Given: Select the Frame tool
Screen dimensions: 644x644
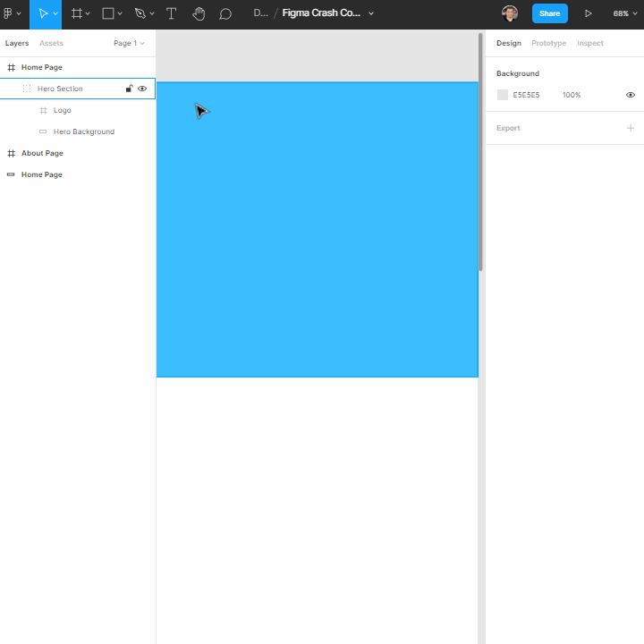Looking at the screenshot, I should [76, 13].
